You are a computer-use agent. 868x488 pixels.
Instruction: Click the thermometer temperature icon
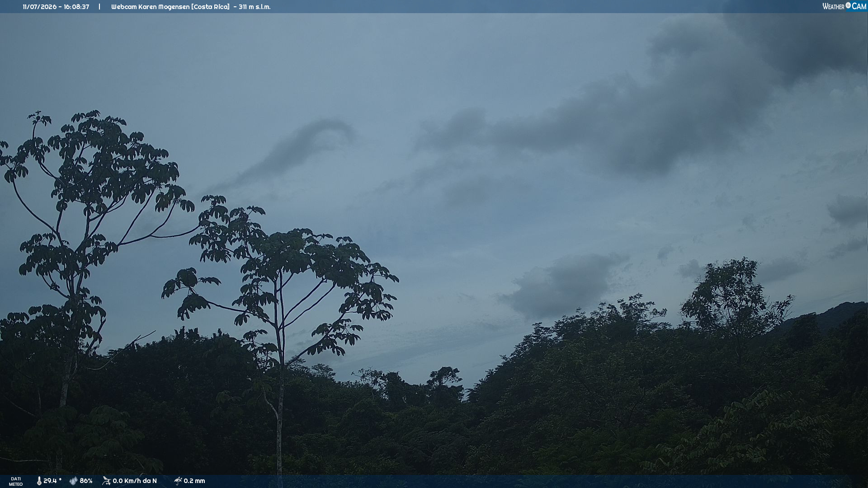tap(39, 481)
